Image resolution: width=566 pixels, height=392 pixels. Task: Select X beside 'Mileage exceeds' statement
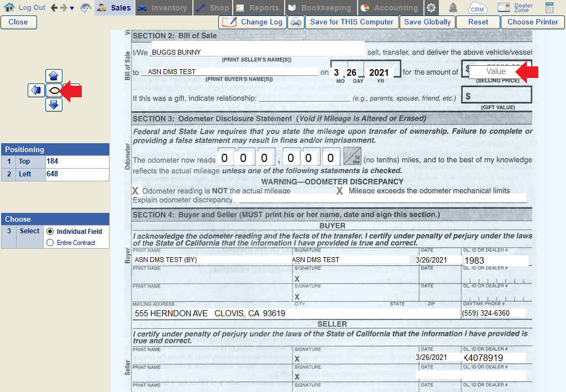coord(340,191)
